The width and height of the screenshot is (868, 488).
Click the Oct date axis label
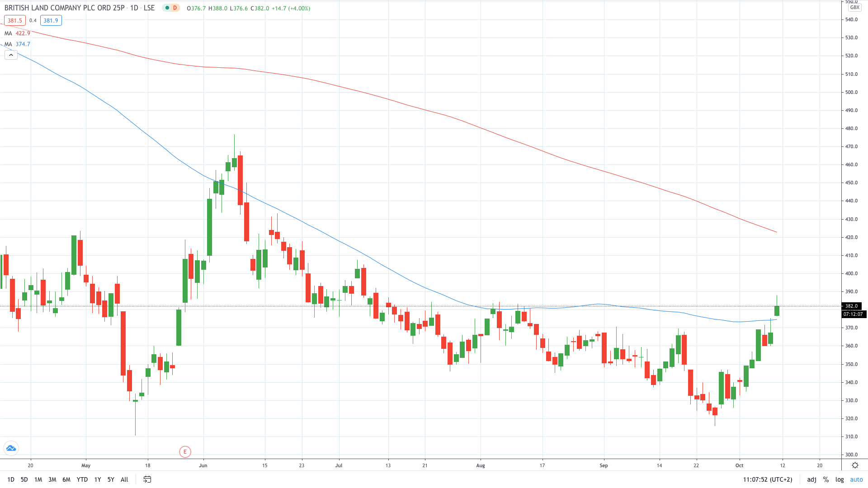(740, 465)
